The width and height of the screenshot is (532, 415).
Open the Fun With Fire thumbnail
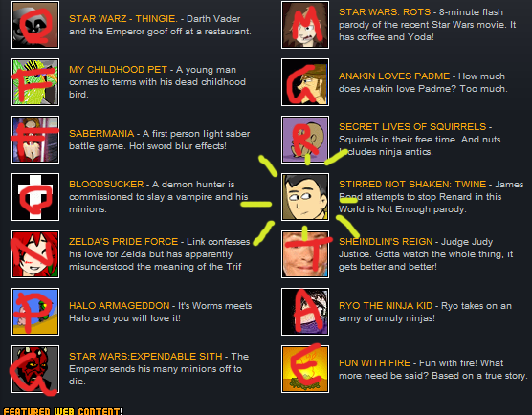(x=305, y=369)
